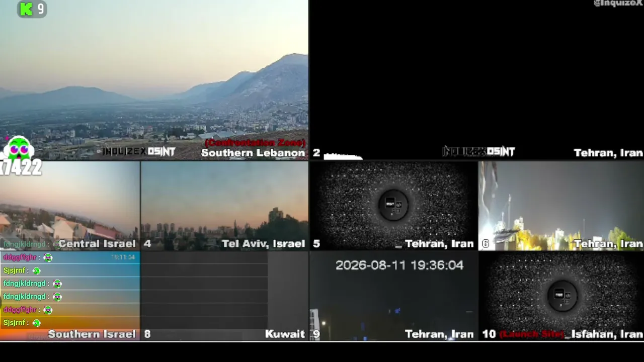This screenshot has width=644, height=362.
Task: Click camera number 6 label
Action: (486, 244)
